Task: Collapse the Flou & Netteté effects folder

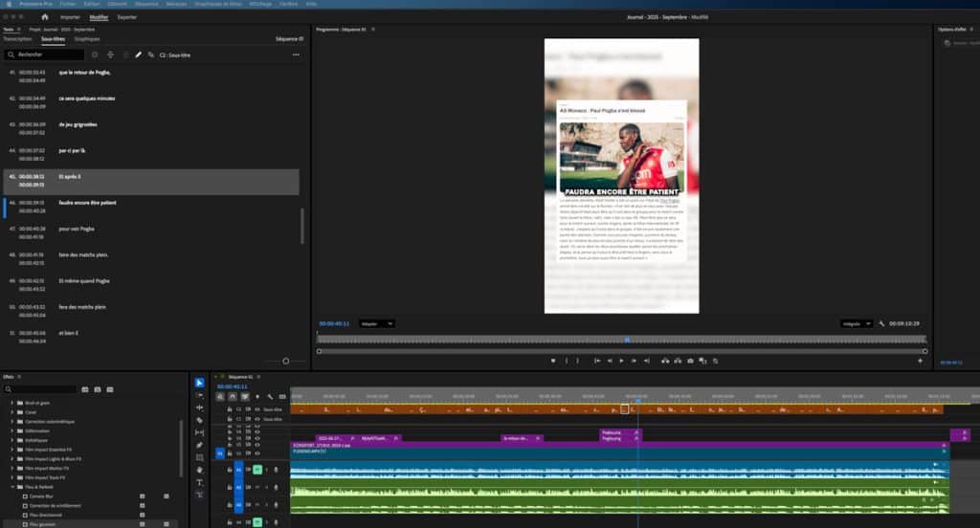Action: pyautogui.click(x=13, y=487)
